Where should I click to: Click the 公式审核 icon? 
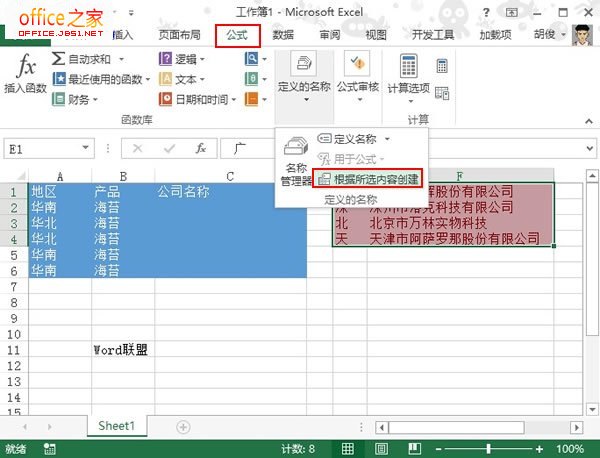pyautogui.click(x=357, y=64)
